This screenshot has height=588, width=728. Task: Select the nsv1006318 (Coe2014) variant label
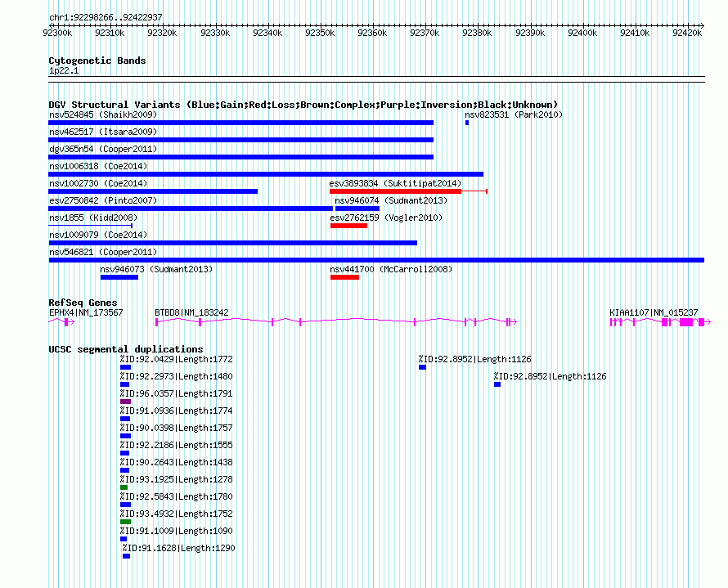(x=98, y=166)
